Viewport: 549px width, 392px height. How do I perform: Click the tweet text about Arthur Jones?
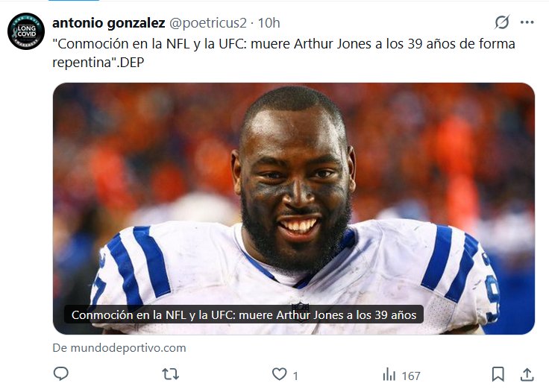tap(283, 52)
